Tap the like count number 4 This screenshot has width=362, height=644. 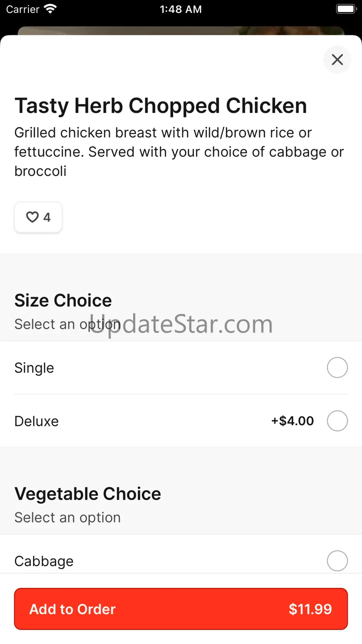[x=47, y=217]
